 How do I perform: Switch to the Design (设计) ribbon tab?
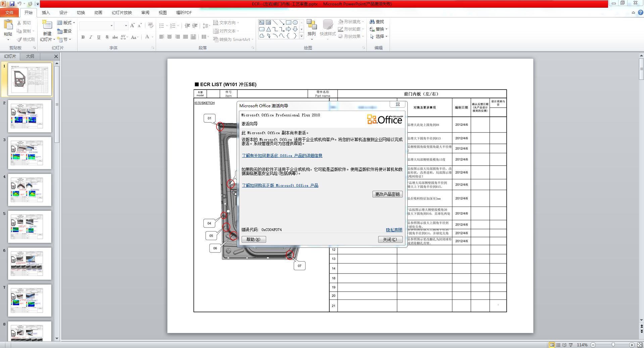tap(63, 13)
